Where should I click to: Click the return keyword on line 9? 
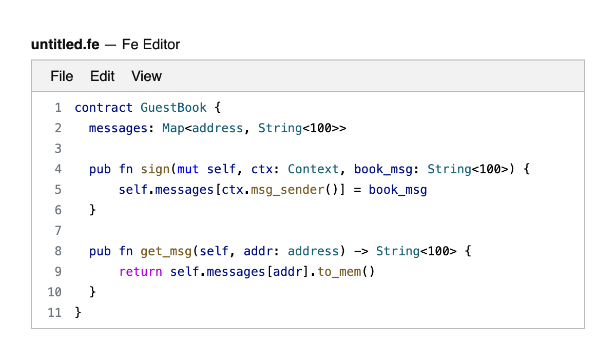(141, 272)
